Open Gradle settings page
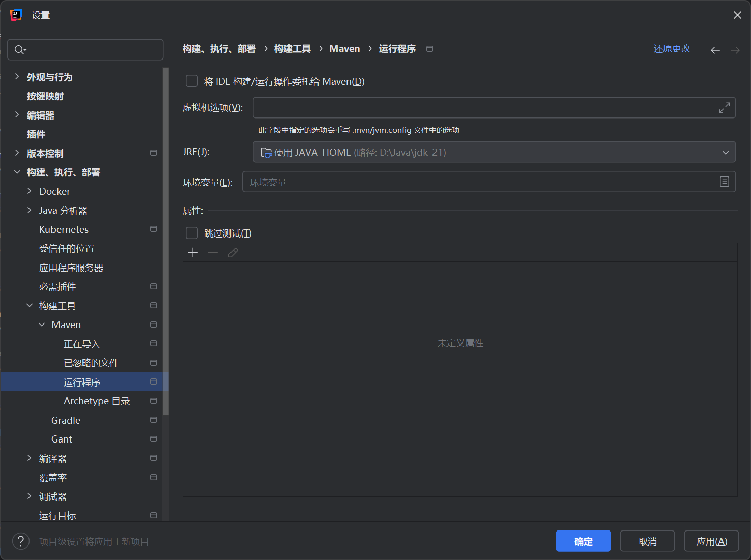Viewport: 751px width, 560px height. click(66, 420)
